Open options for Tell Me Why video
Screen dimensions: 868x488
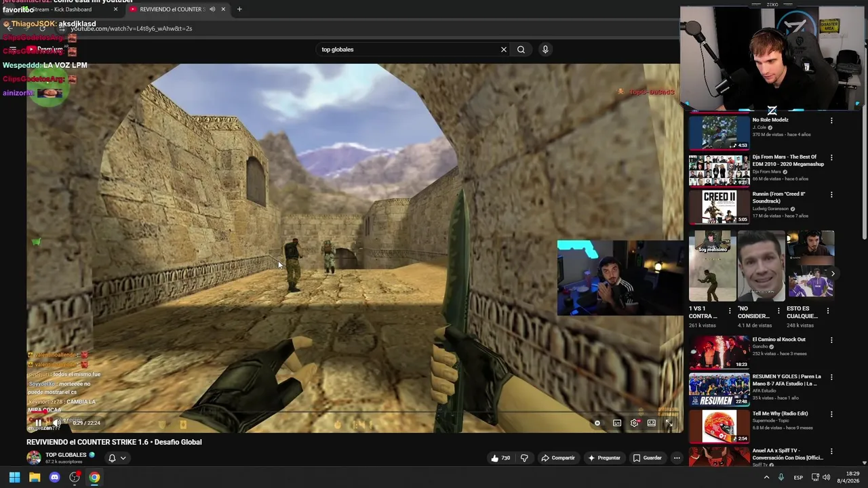831,415
